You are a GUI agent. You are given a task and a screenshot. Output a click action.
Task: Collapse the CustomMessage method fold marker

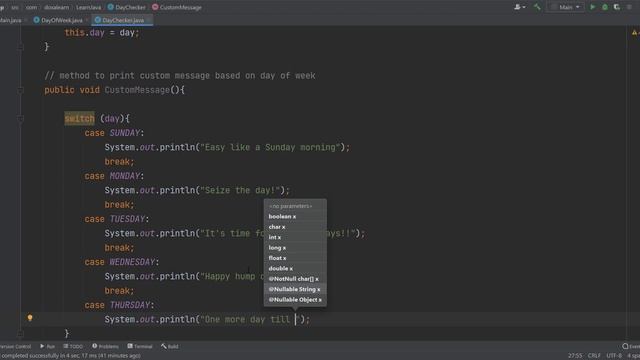pyautogui.click(x=20, y=90)
